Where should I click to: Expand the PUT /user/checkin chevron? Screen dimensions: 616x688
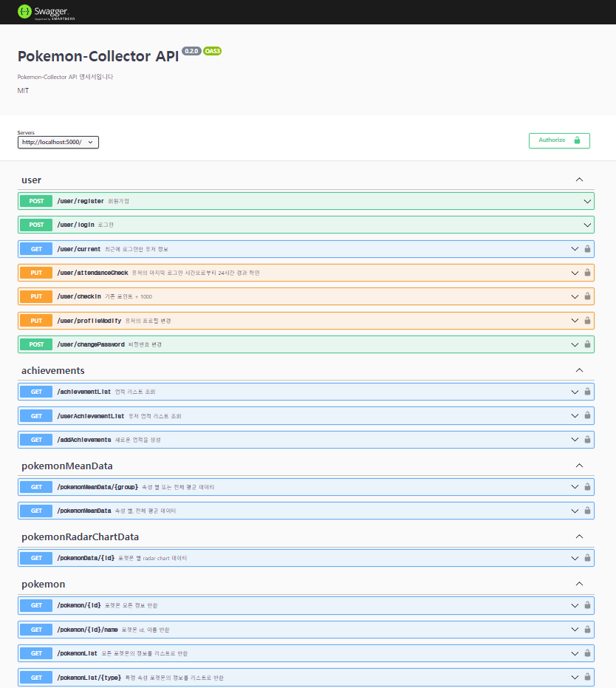[x=575, y=296]
